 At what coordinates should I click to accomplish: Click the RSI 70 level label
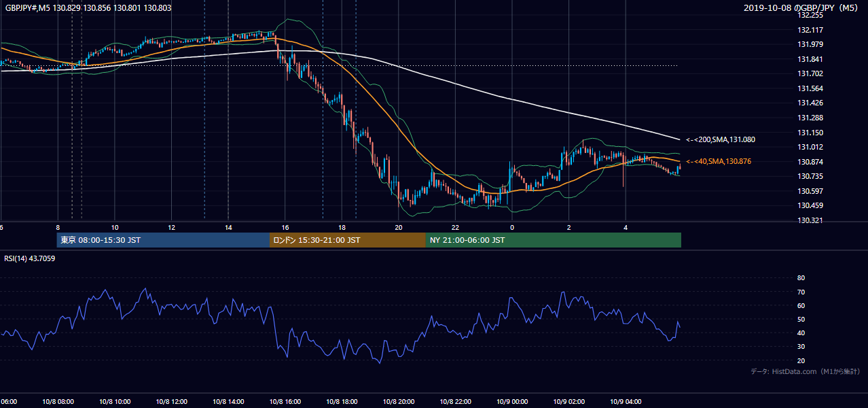coord(801,292)
